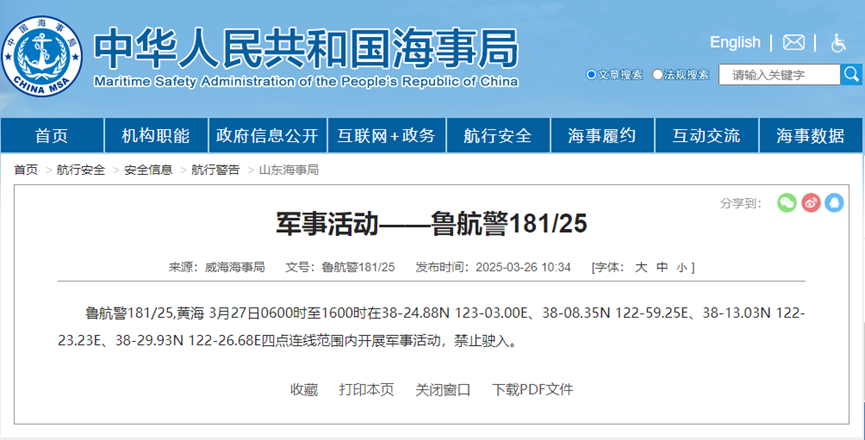
Task: Go to 航行警告 in breadcrumb
Action: (x=216, y=170)
